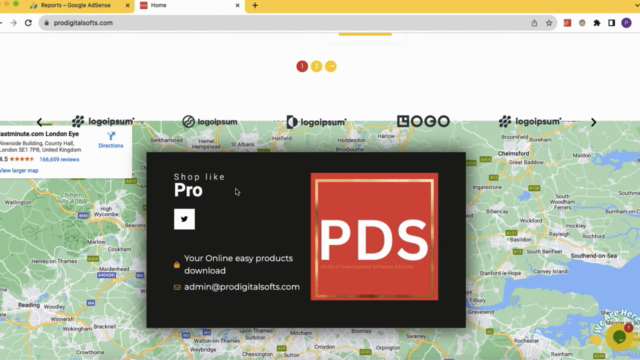Viewport: 640px width, 360px height.
Task: Click the second logoipsum logo with circle icon
Action: click(210, 122)
